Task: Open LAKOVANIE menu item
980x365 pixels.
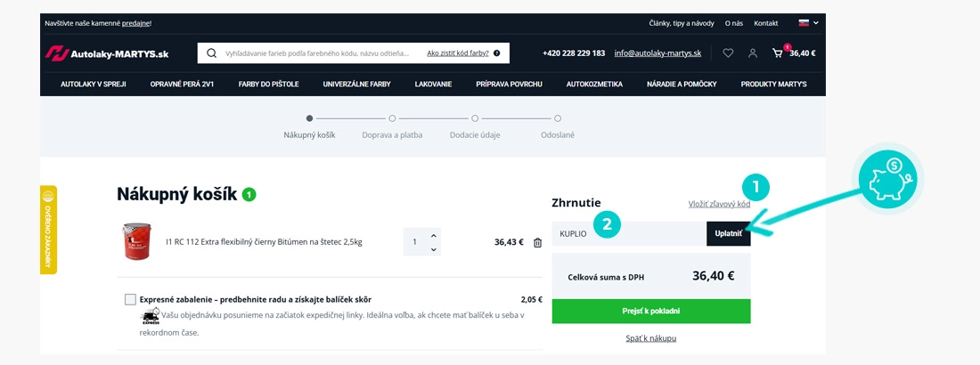Action: point(433,84)
